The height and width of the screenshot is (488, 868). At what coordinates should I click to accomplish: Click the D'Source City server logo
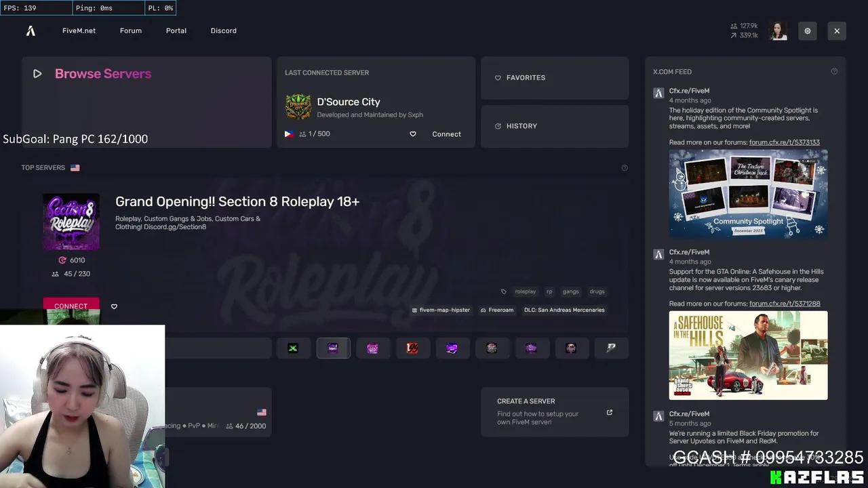click(x=298, y=107)
